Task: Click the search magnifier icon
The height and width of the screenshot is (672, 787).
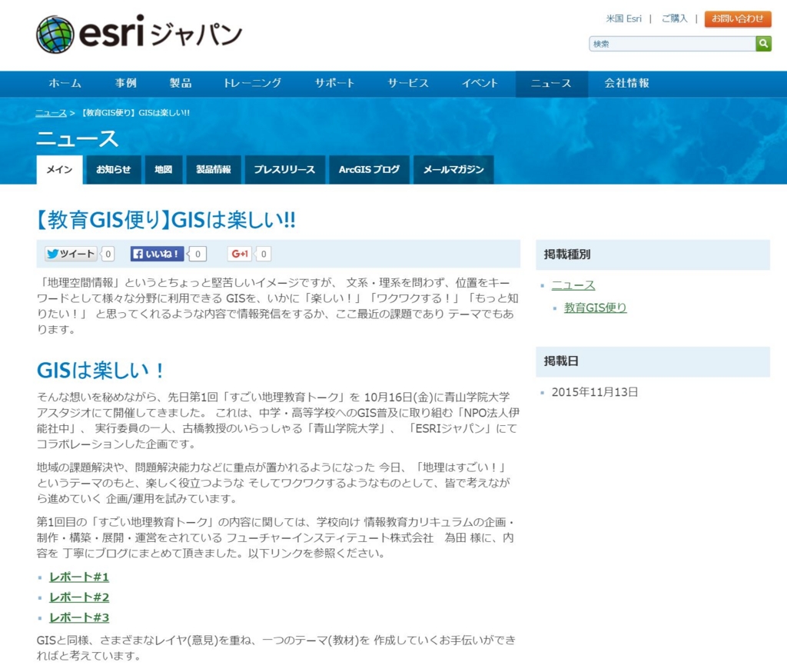Action: 763,44
